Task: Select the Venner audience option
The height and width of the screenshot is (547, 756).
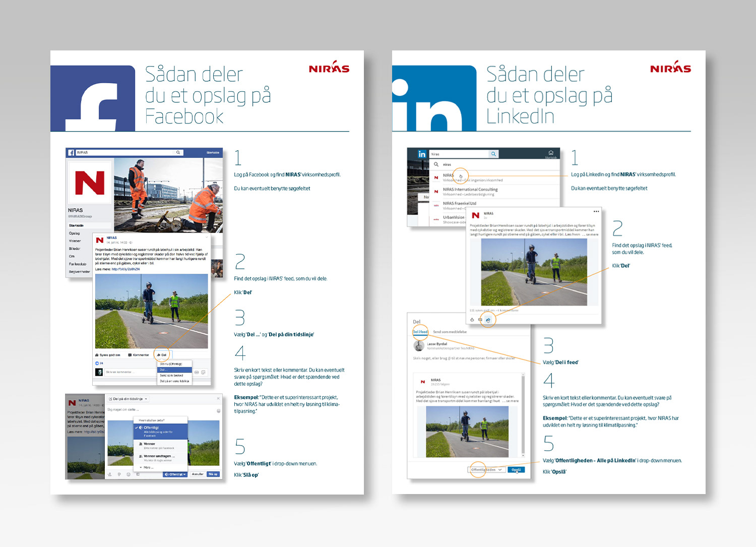Action: [160, 446]
